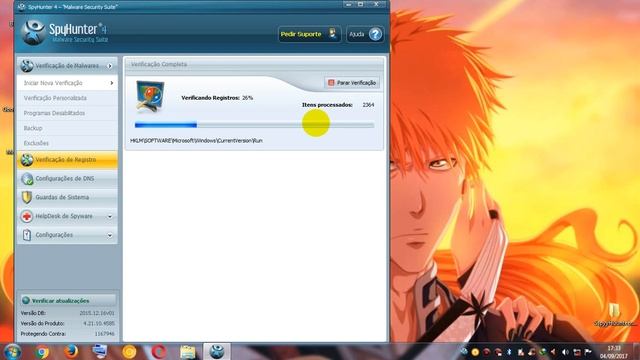Open the Verificação de Malware section icon
This screenshot has width=640, height=360.
tap(27, 66)
